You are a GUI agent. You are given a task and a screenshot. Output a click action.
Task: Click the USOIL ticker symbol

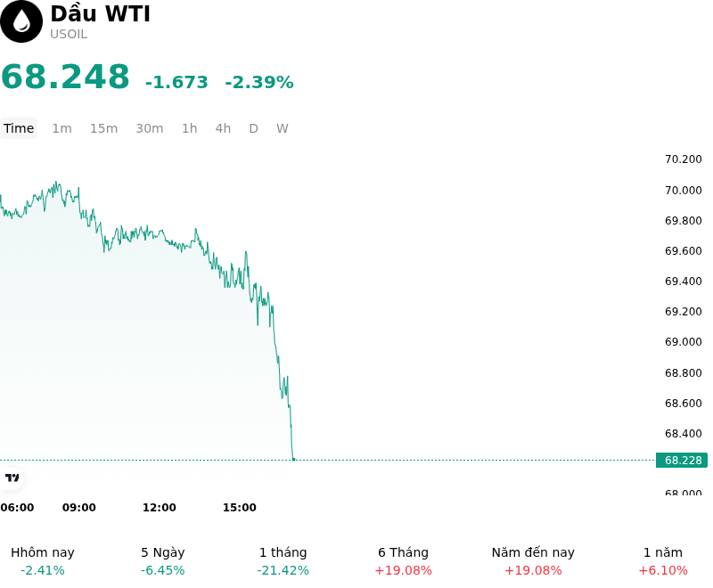[69, 34]
